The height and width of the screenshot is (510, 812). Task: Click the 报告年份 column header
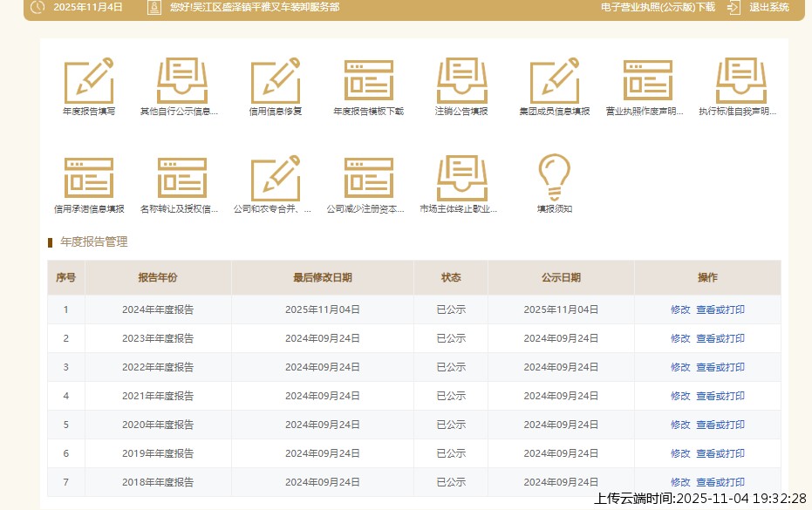pos(158,277)
